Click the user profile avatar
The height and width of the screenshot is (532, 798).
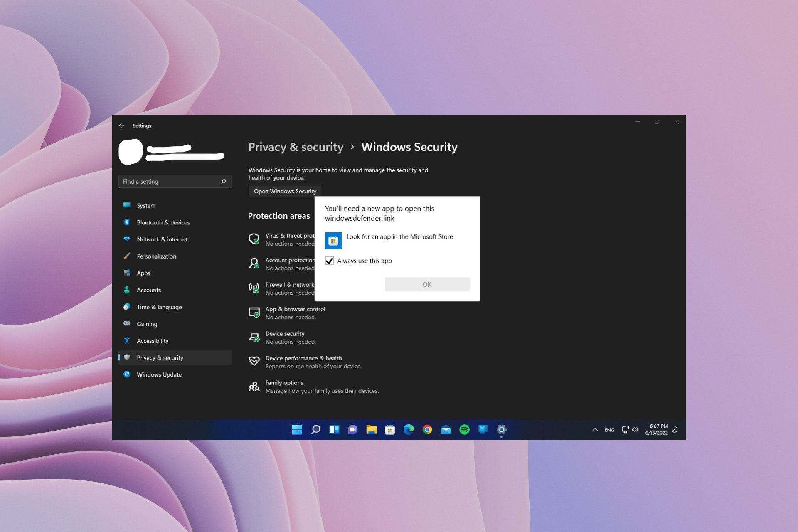click(131, 152)
